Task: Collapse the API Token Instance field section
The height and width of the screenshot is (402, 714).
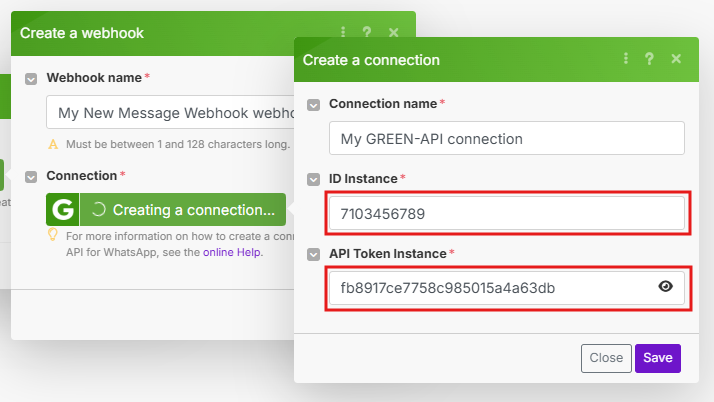Action: point(314,254)
